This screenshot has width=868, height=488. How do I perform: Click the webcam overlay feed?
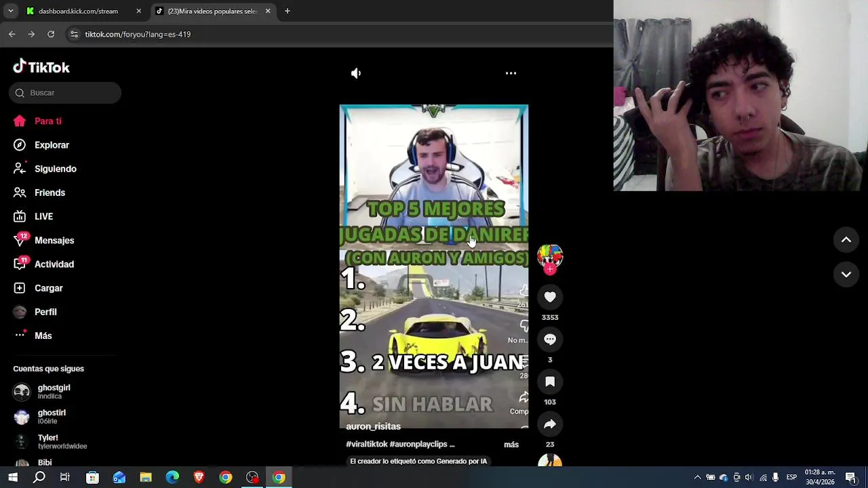tap(741, 96)
